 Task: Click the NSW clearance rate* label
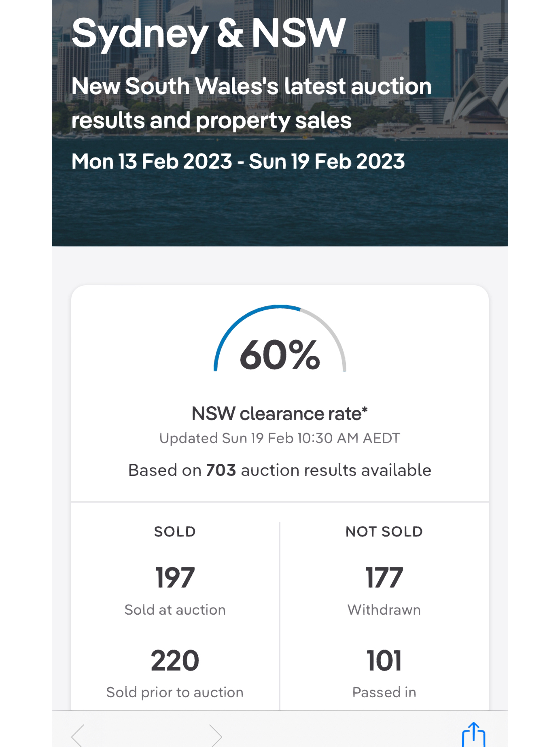coord(280,414)
